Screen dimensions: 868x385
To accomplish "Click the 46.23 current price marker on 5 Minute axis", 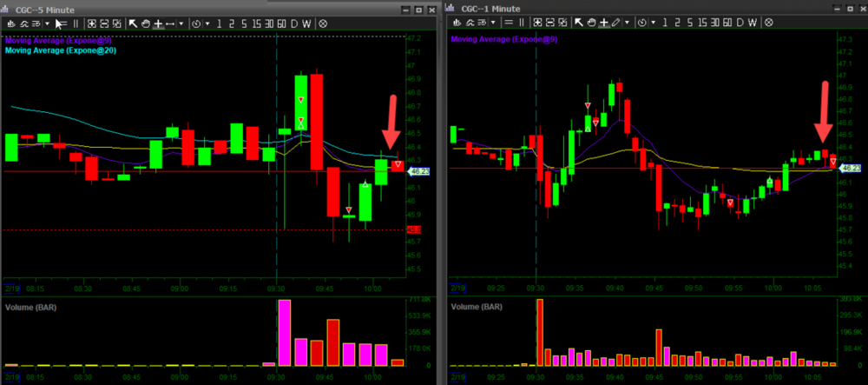I will [417, 172].
